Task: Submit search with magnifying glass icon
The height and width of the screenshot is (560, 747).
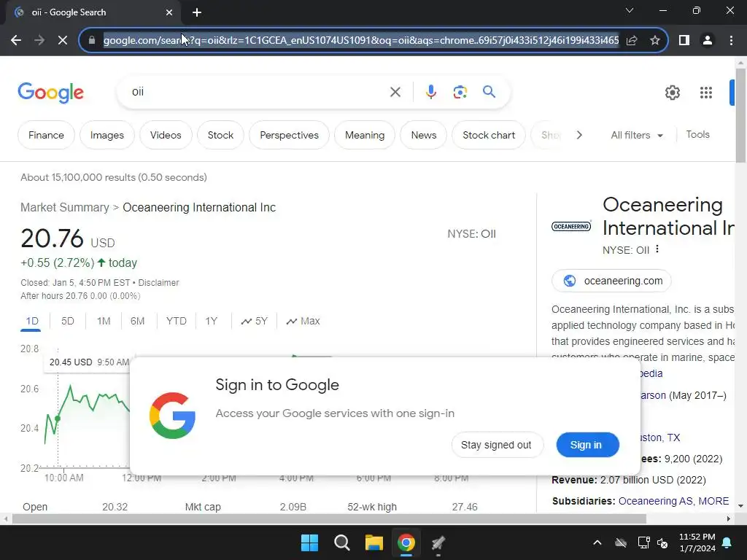Action: (x=489, y=92)
